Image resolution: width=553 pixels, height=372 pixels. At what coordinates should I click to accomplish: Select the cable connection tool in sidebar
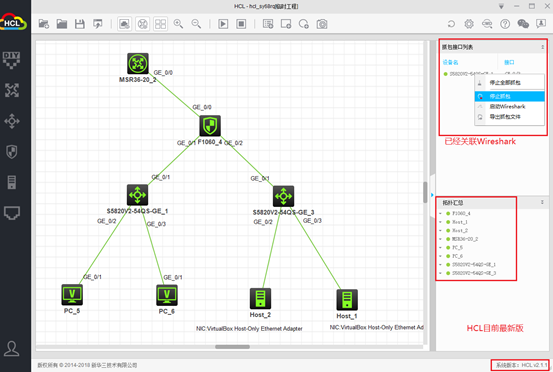pyautogui.click(x=12, y=213)
